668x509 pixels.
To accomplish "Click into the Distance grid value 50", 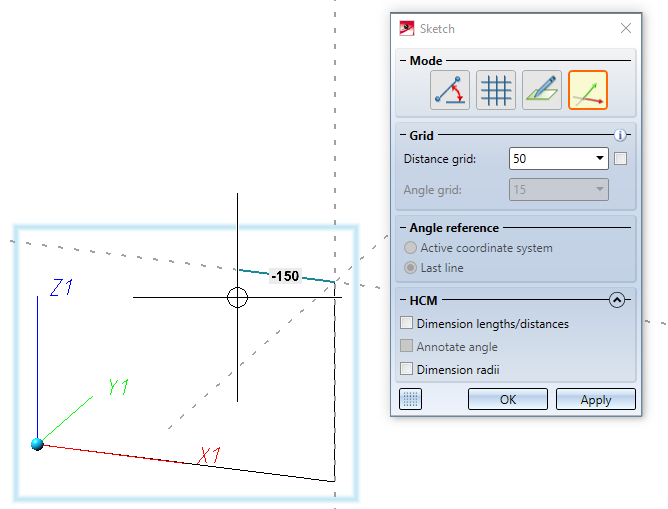I will [x=519, y=158].
